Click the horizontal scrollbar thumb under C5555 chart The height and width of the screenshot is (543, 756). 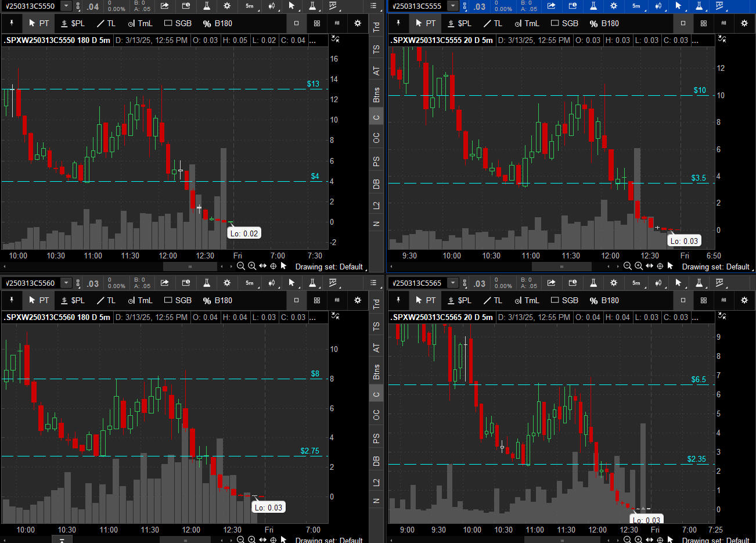pos(561,267)
